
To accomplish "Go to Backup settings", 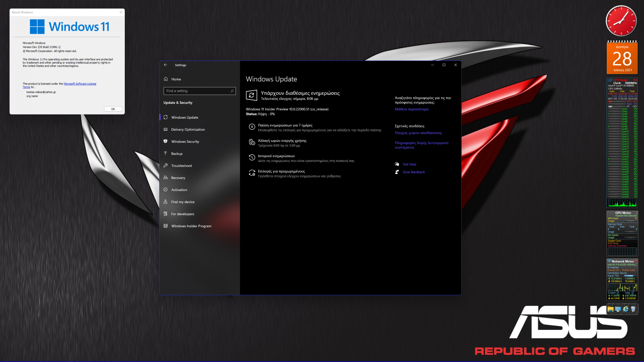I will click(x=199, y=154).
